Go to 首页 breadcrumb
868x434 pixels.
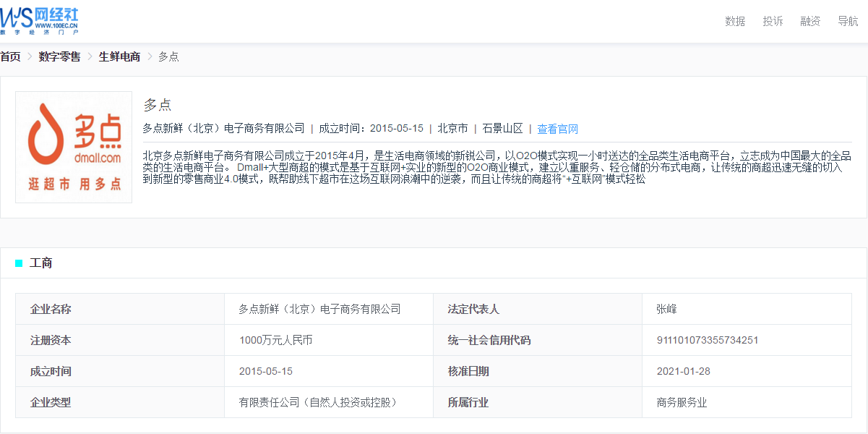pos(10,56)
